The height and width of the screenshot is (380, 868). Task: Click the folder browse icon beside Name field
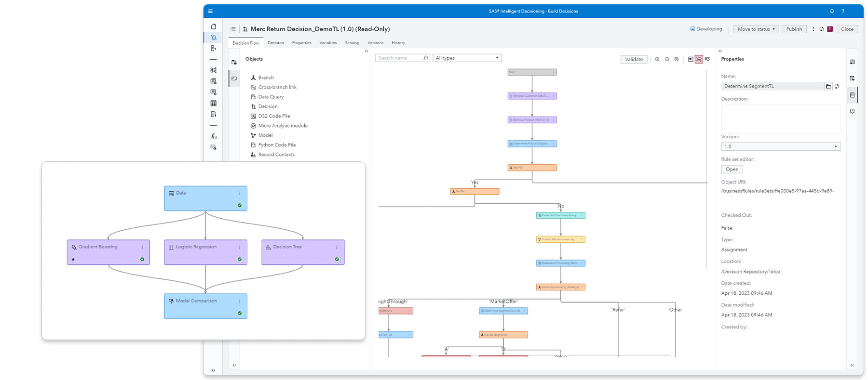point(828,86)
